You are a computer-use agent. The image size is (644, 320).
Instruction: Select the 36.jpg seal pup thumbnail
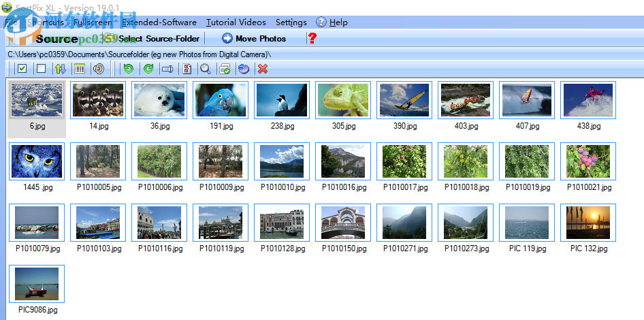tap(159, 100)
